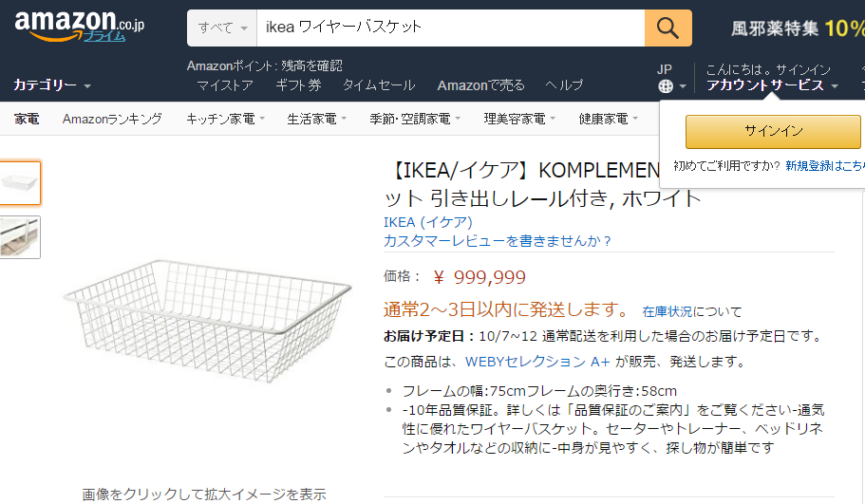Click the yellow サインイン button
Viewport: 865px width, 504px height.
(773, 131)
